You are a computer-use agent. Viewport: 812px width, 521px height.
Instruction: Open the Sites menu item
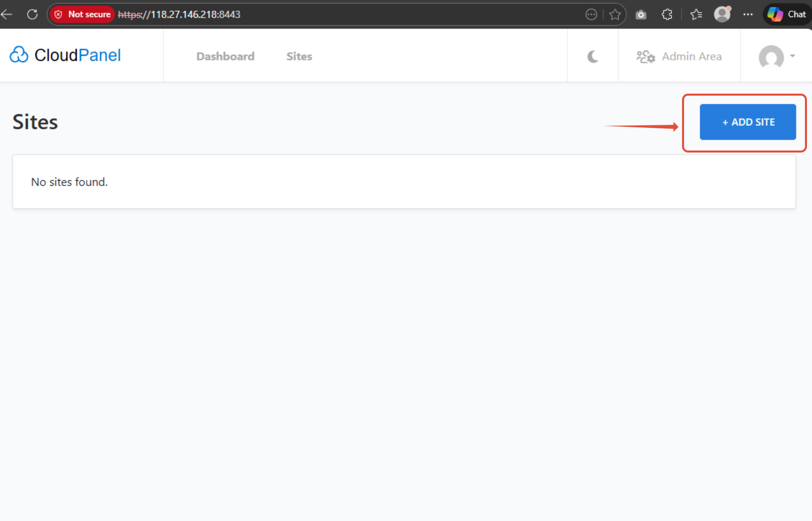pyautogui.click(x=299, y=56)
